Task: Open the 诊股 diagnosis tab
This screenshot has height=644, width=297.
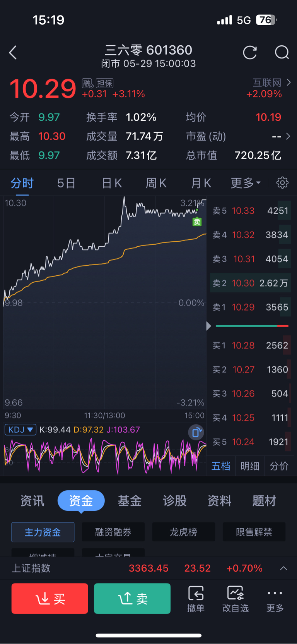Action: (175, 501)
